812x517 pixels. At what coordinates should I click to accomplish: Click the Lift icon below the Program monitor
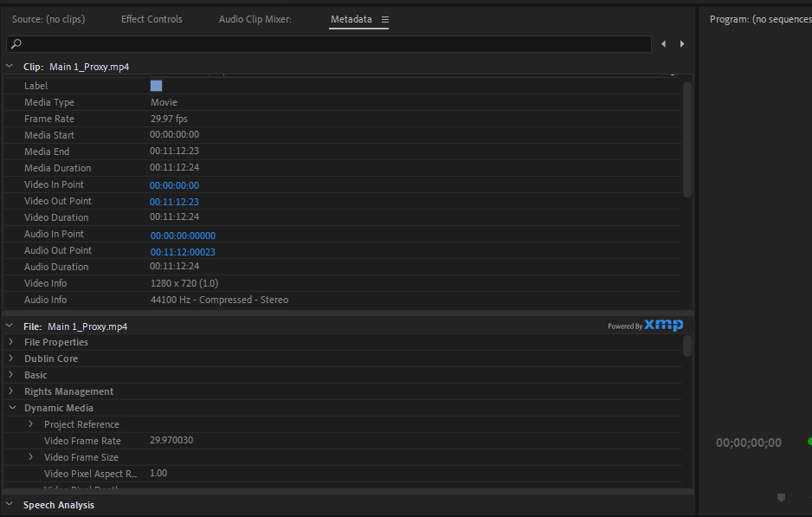click(781, 498)
